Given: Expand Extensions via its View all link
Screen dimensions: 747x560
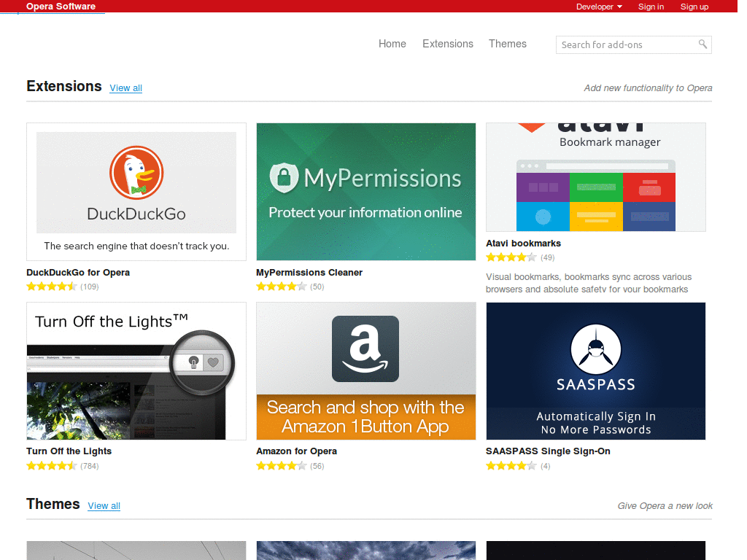Looking at the screenshot, I should pyautogui.click(x=125, y=87).
